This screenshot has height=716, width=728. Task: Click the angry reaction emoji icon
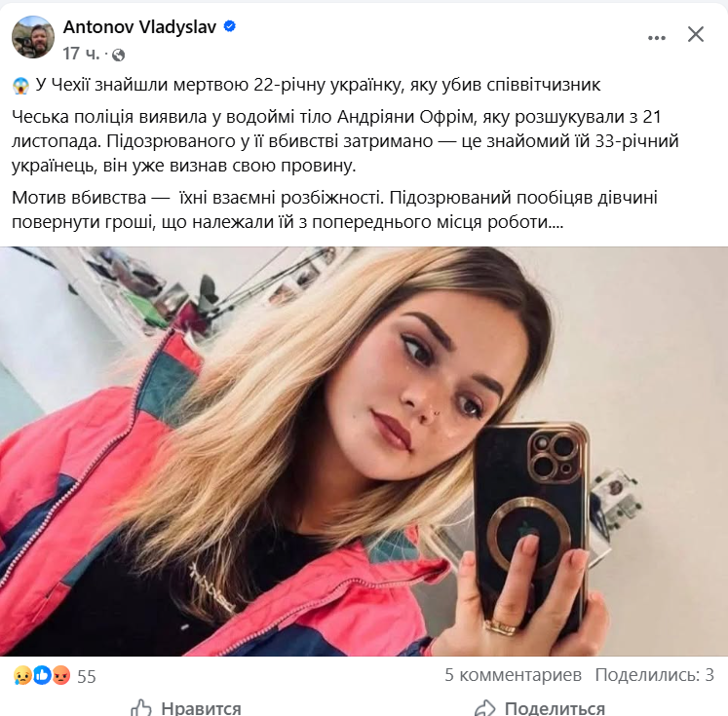(x=61, y=675)
